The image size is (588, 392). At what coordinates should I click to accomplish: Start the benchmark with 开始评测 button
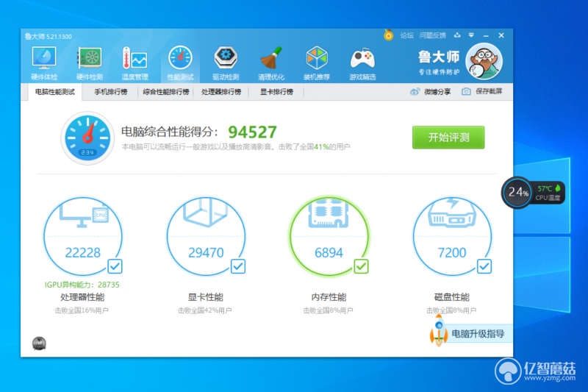(448, 138)
